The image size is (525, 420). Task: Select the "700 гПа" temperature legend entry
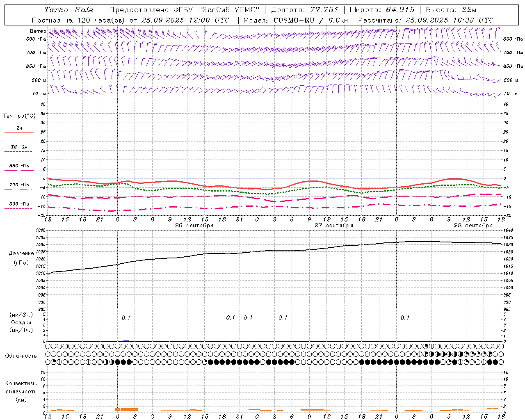19,185
